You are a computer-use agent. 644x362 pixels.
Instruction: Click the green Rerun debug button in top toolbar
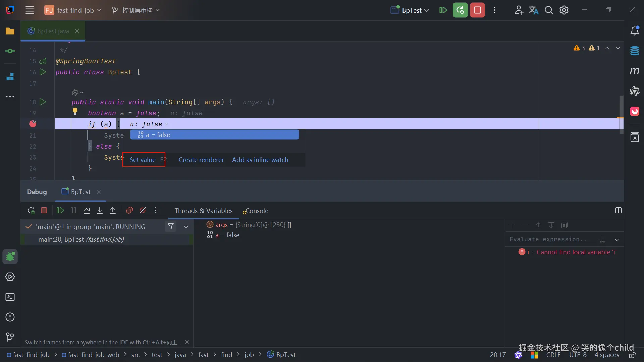460,10
